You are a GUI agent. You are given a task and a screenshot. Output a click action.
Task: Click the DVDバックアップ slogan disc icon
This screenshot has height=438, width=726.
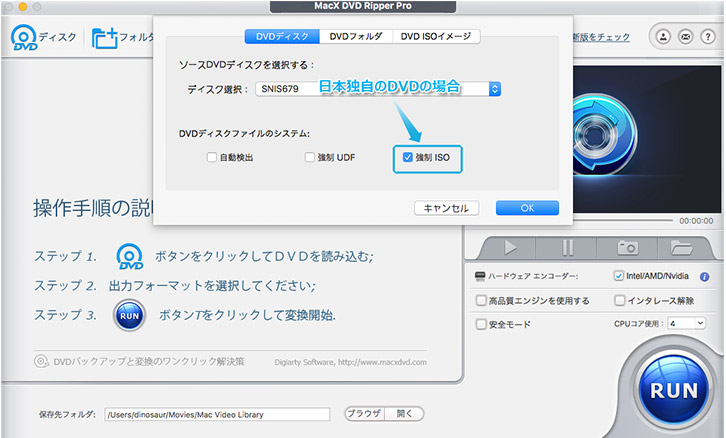[x=41, y=361]
